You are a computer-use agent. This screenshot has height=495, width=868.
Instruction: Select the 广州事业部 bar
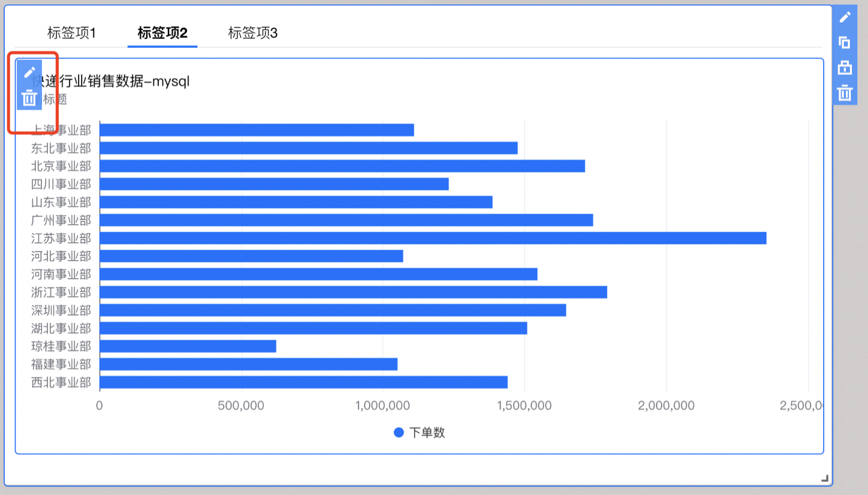click(x=346, y=220)
